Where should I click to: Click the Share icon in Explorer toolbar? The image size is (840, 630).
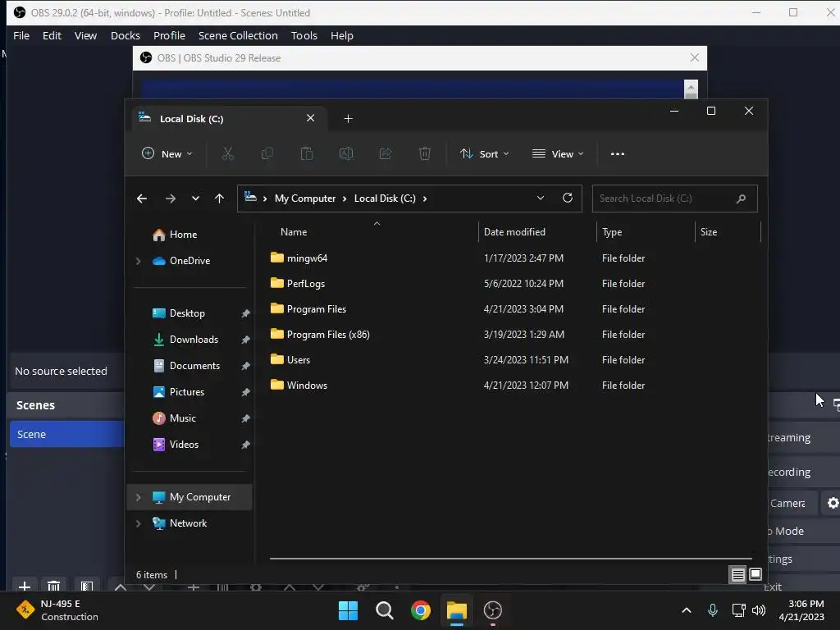(x=386, y=153)
